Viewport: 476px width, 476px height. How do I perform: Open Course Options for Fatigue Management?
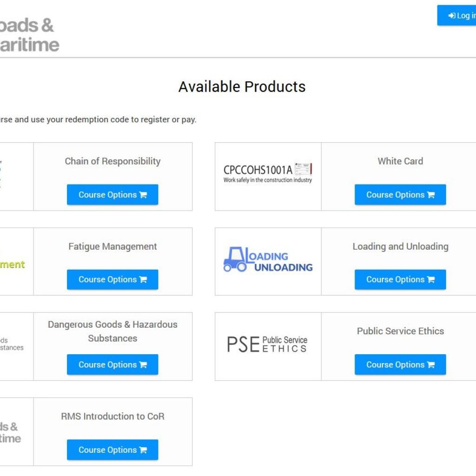click(112, 279)
